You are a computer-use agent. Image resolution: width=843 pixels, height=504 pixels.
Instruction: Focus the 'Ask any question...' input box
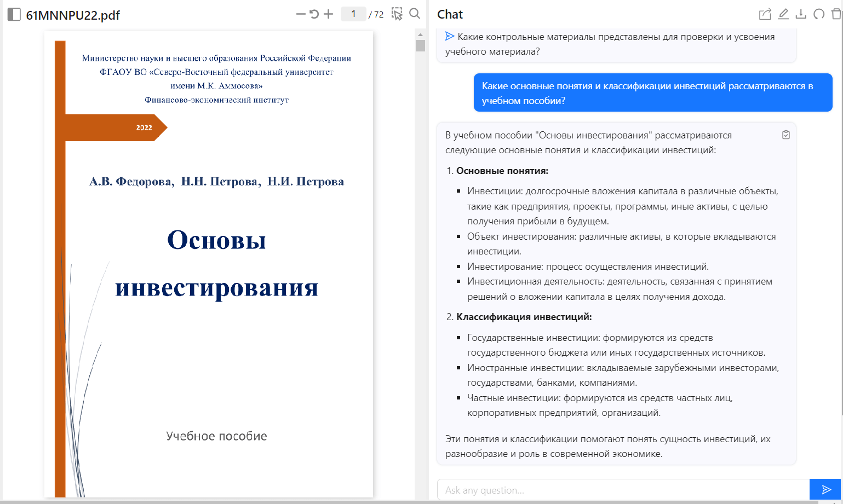tap(623, 490)
